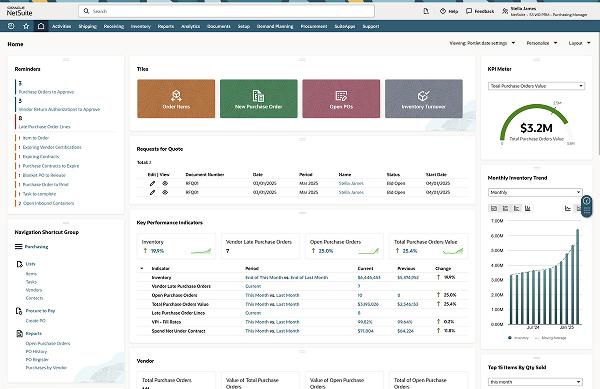Open Late Purchase Order Lines reminder

[44, 127]
